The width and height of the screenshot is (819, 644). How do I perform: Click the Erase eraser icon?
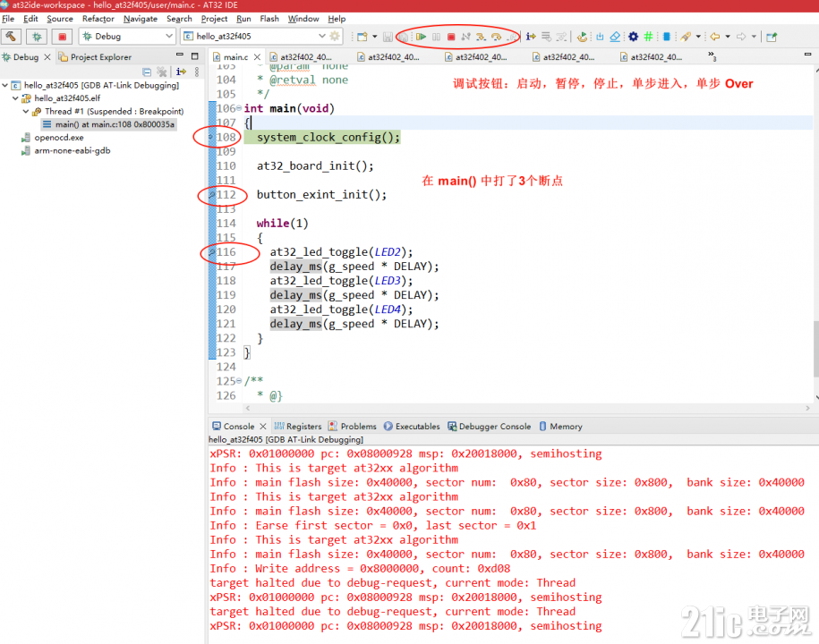[x=615, y=37]
